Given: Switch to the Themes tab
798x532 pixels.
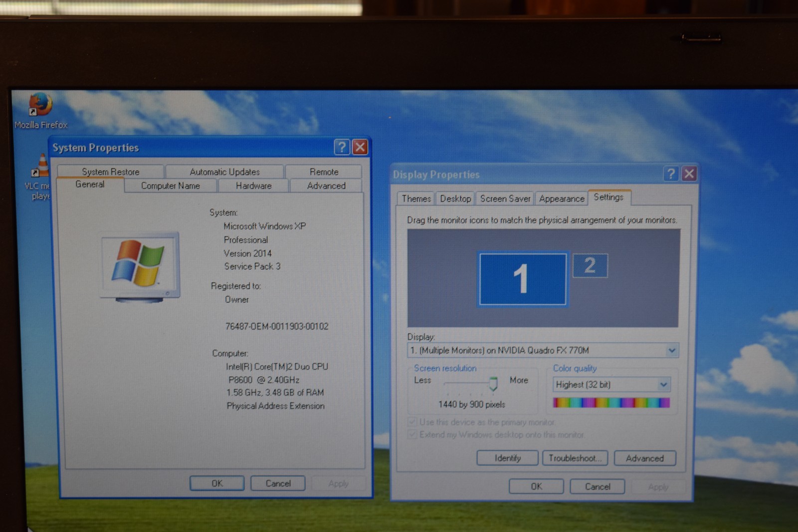Looking at the screenshot, I should coord(416,198).
